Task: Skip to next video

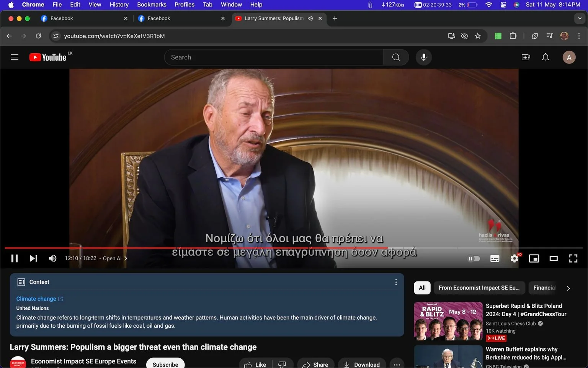Action: [x=33, y=258]
